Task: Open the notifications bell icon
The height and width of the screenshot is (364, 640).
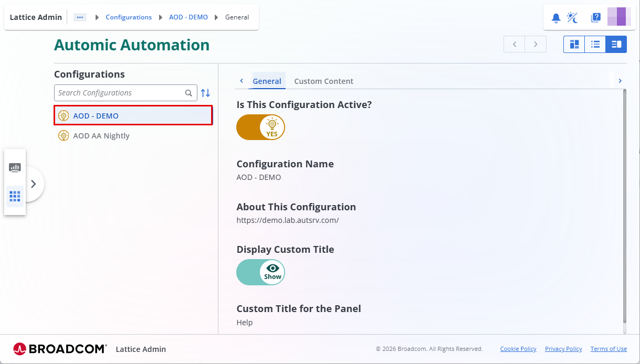Action: pos(555,17)
